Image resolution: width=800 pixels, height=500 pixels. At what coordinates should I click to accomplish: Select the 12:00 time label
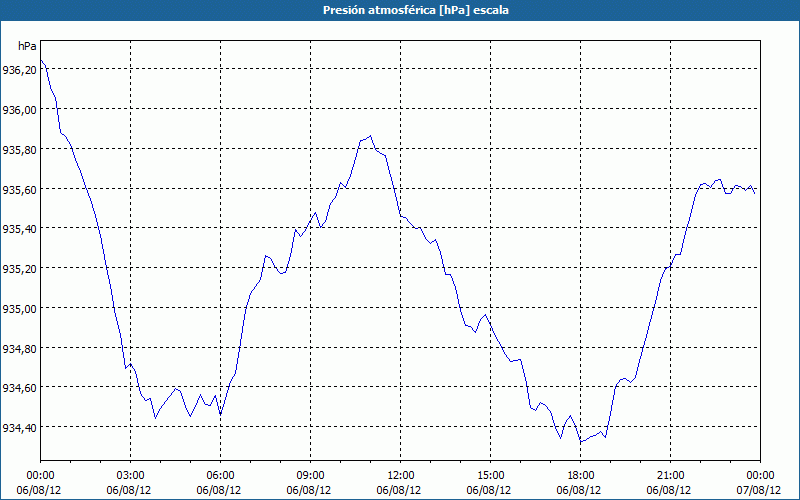(401, 476)
